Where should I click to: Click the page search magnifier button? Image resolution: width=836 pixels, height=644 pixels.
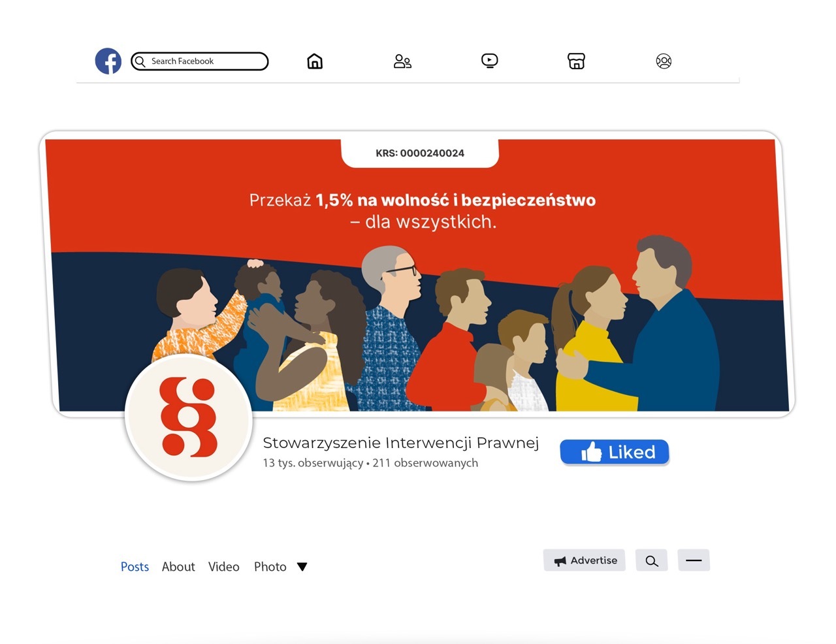(x=652, y=560)
